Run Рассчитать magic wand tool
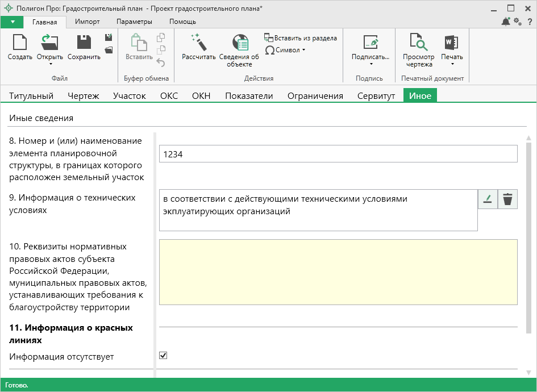The image size is (537, 392). coord(198,44)
